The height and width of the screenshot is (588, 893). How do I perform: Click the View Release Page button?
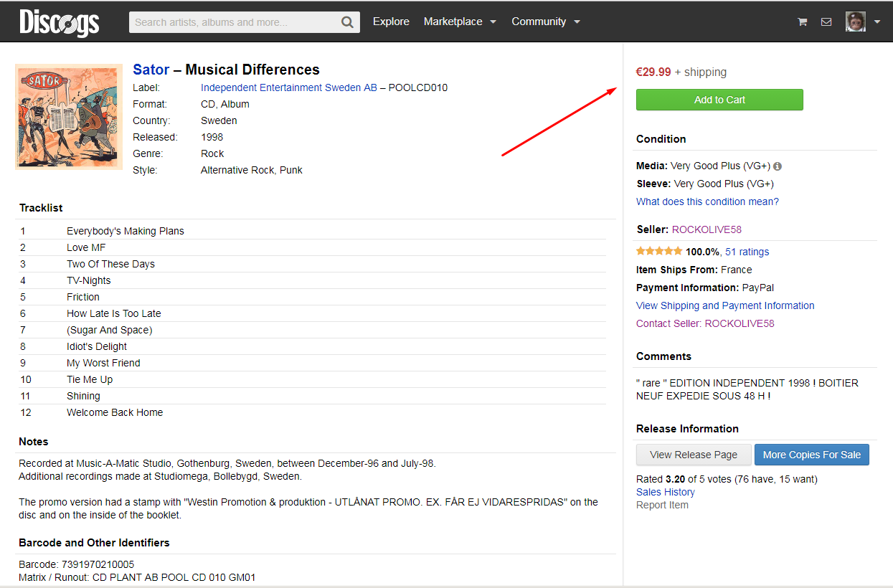[x=694, y=455]
